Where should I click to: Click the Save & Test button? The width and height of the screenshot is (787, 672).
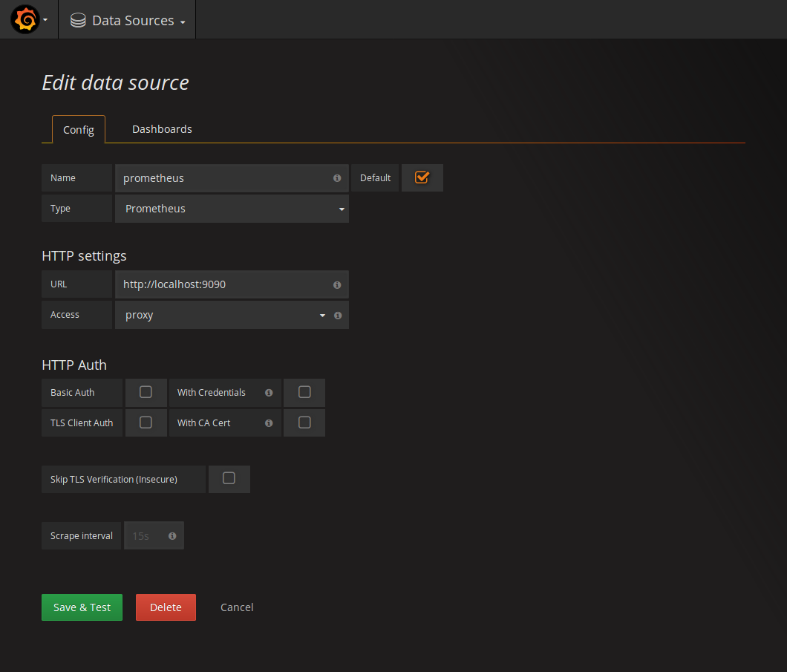pos(82,607)
